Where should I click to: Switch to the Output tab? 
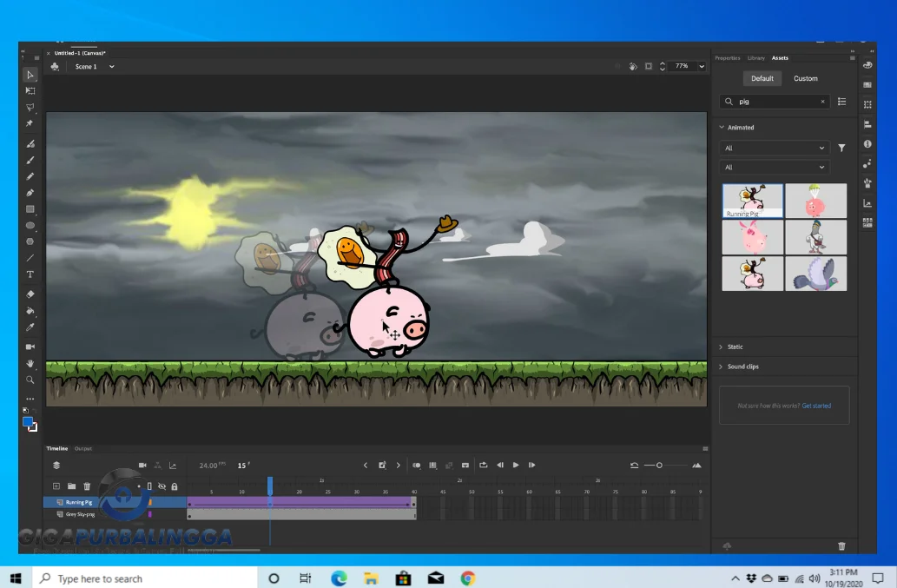pyautogui.click(x=83, y=448)
